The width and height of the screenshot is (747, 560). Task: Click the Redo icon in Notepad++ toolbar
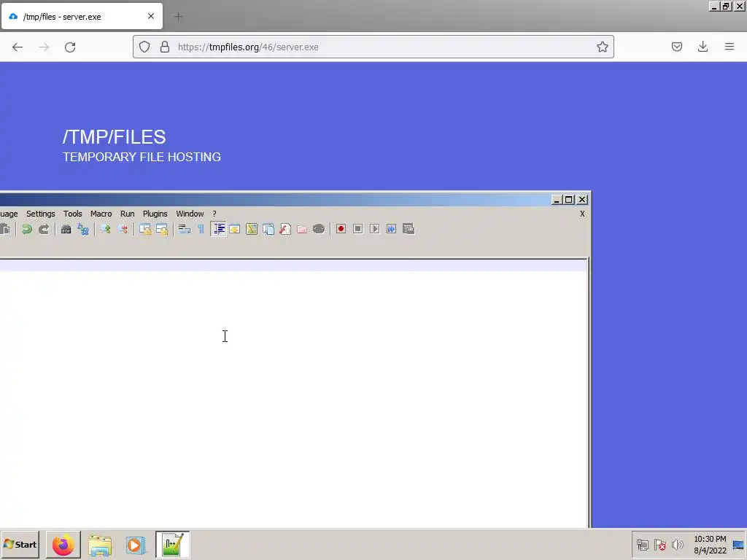[44, 230]
